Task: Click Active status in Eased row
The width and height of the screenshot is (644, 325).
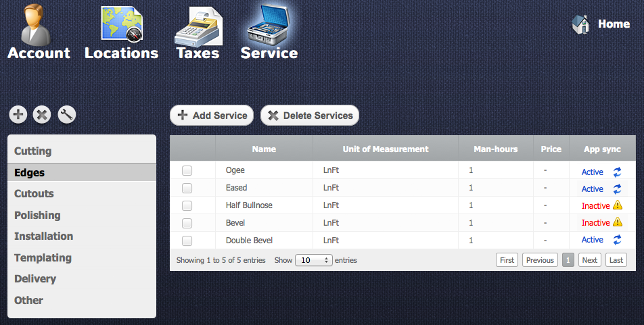Action: point(593,189)
